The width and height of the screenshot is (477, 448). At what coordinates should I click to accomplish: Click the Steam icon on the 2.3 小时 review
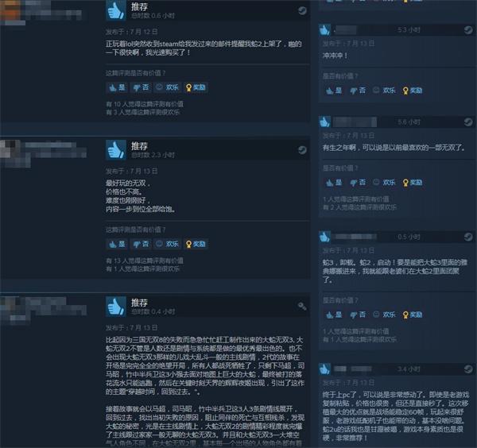[302, 150]
